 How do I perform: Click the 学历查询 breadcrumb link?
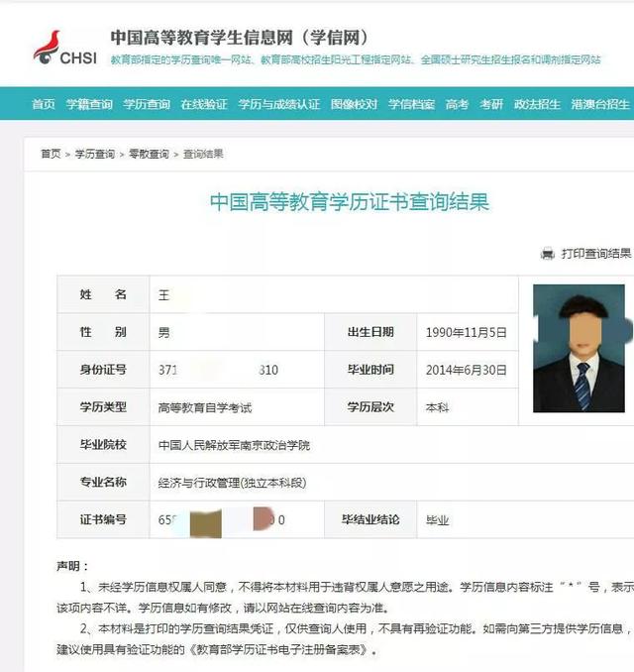(x=95, y=154)
